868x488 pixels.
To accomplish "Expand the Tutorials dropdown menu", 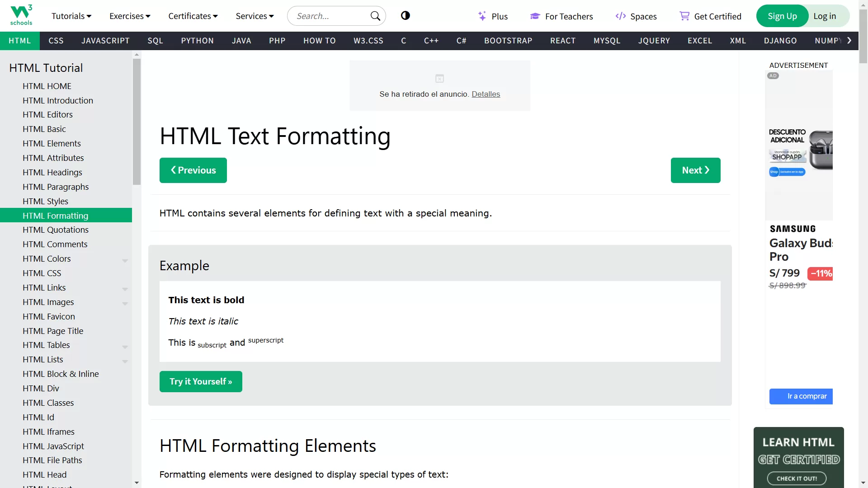I will 71,16.
